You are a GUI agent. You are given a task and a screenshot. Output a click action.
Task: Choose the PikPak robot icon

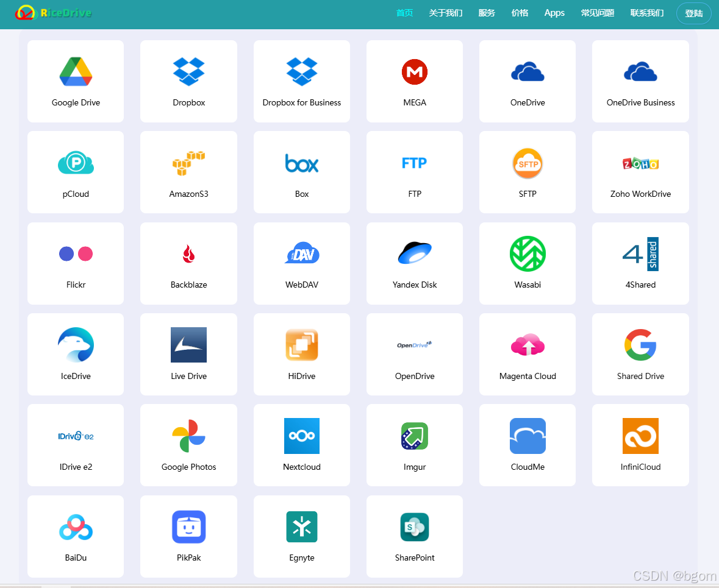click(x=188, y=526)
